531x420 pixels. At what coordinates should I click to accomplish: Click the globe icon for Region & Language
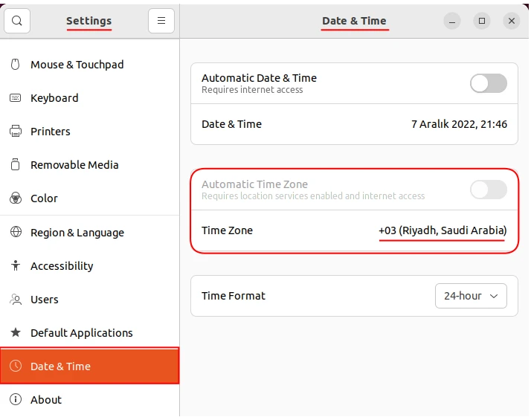tap(15, 233)
